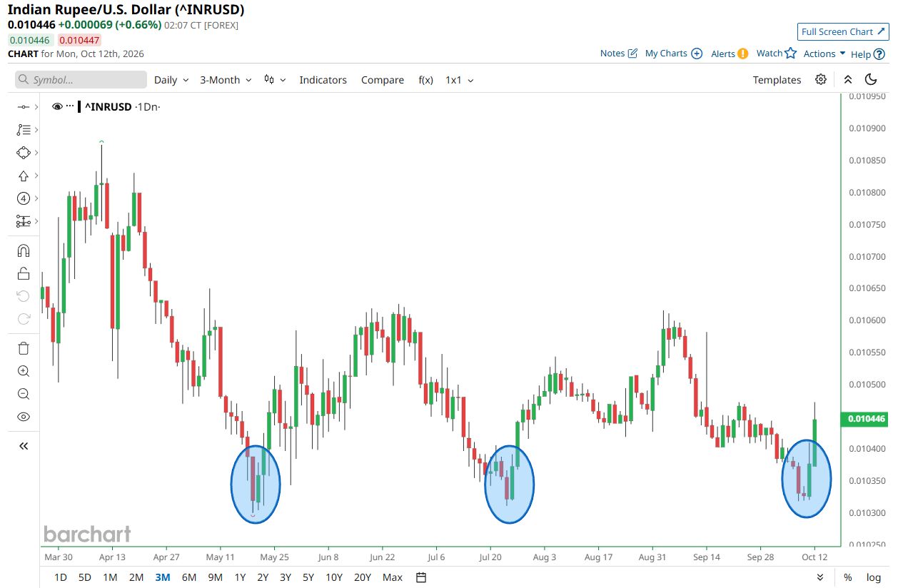This screenshot has width=898, height=588.
Task: Click the Full Screen Chart button
Action: (843, 31)
